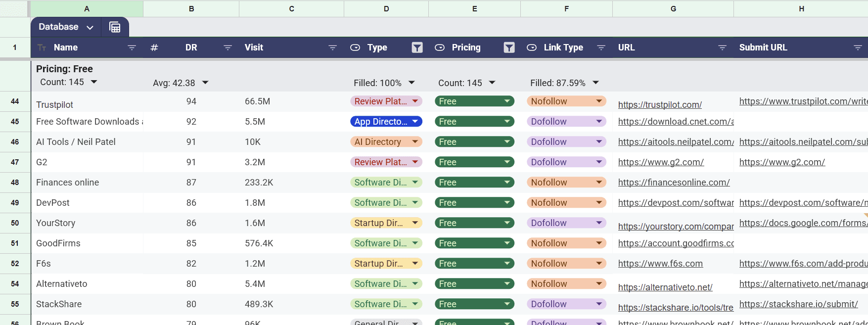Open App Directory type chip in row 45
The width and height of the screenshot is (868, 325).
click(386, 122)
